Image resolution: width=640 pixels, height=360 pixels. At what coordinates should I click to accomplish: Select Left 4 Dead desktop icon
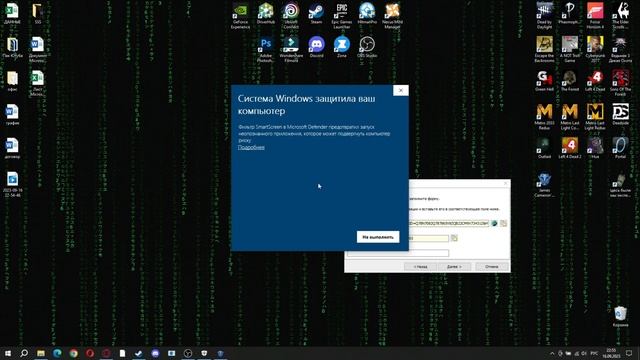pyautogui.click(x=595, y=80)
